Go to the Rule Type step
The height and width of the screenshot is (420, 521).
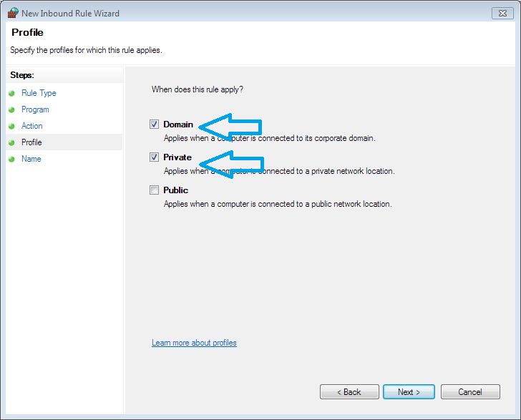pyautogui.click(x=39, y=93)
